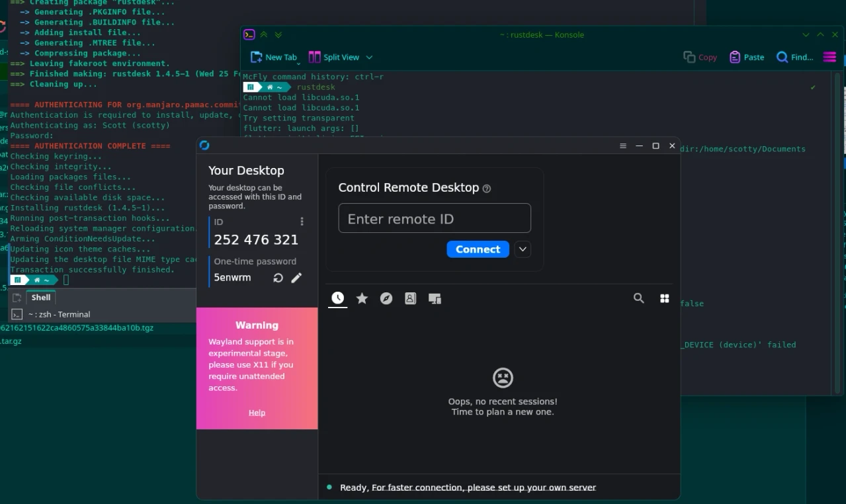This screenshot has height=504, width=846.
Task: Click the 'McFly command history: ctrl-r' line
Action: [x=313, y=77]
